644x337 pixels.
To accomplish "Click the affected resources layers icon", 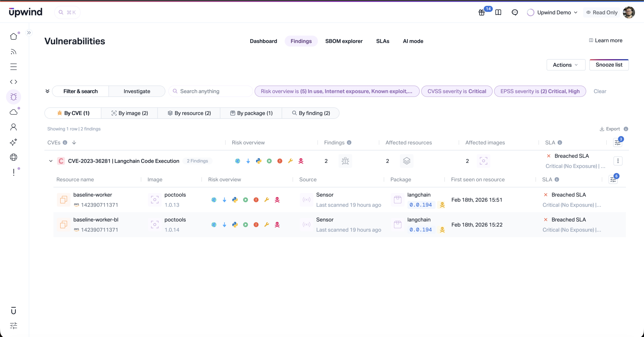I will point(407,161).
